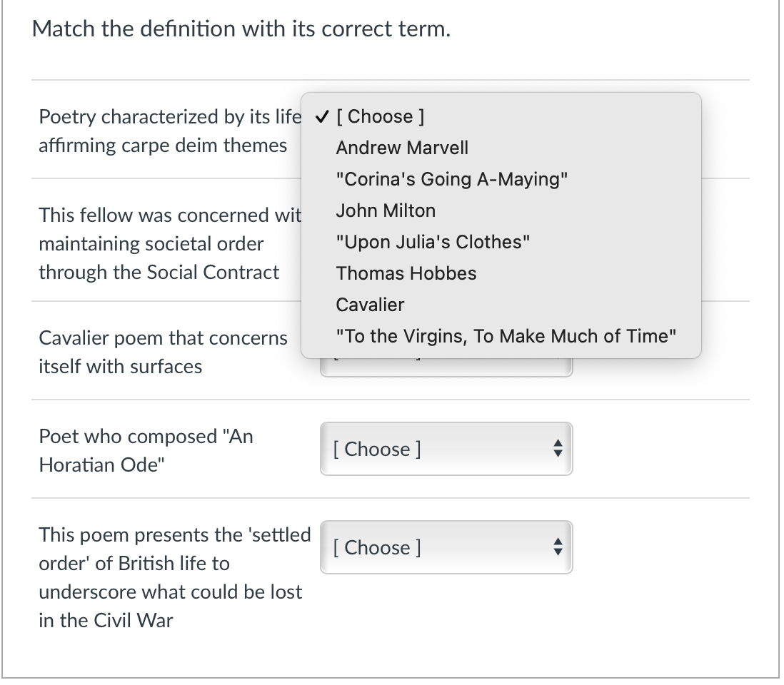The image size is (784, 685).
Task: Click the up-down arrows on 'settled order' selector
Action: (x=557, y=548)
